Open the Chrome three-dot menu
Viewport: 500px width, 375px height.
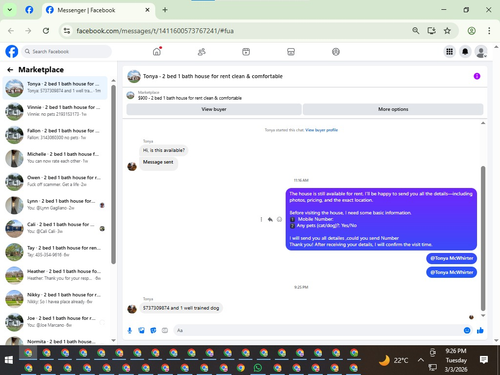[x=489, y=31]
